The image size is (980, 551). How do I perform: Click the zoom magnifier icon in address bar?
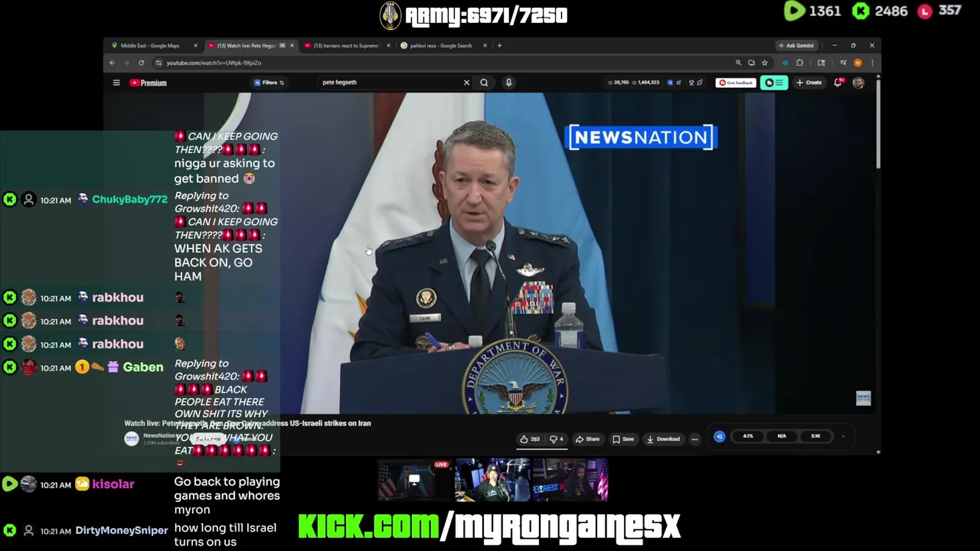[738, 63]
